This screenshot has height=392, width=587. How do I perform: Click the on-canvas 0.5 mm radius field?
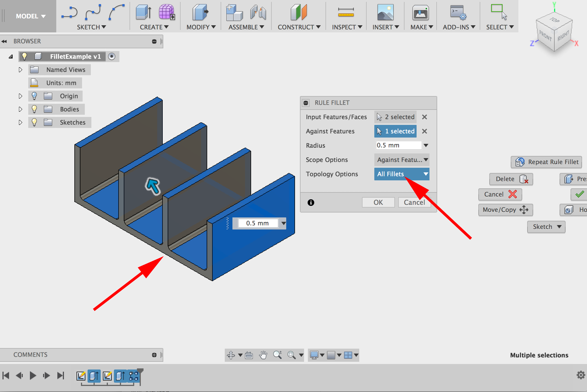point(258,223)
